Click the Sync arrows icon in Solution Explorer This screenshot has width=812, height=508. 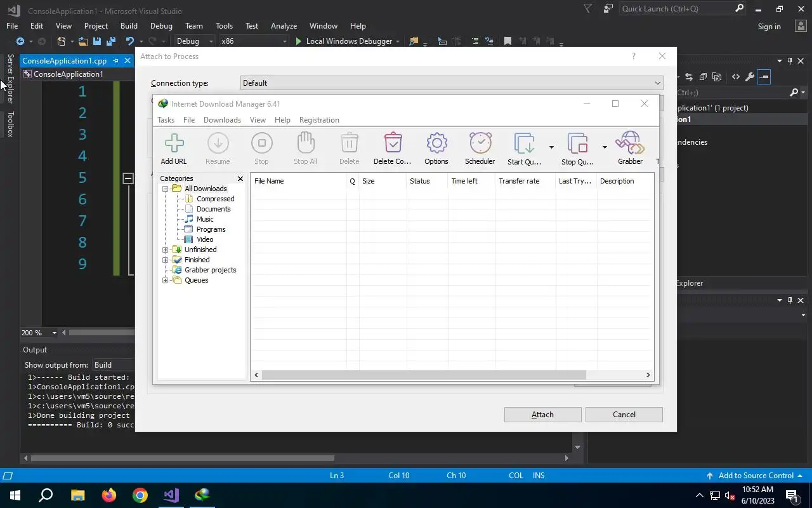[x=689, y=77]
